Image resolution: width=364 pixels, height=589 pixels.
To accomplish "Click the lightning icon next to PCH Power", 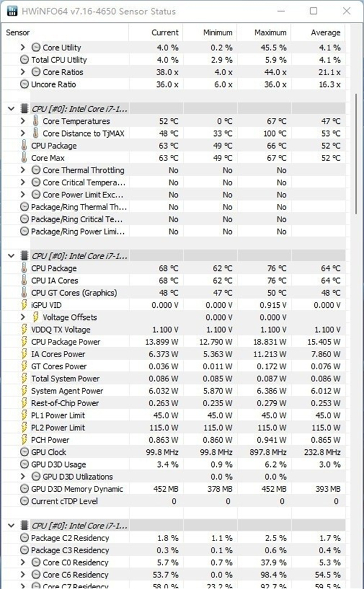I will pyautogui.click(x=24, y=440).
